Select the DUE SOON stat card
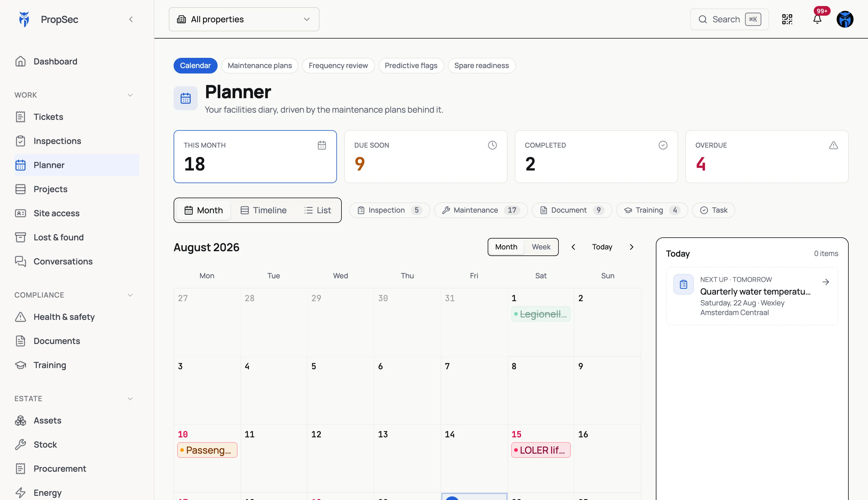This screenshot has height=500, width=868. 426,157
